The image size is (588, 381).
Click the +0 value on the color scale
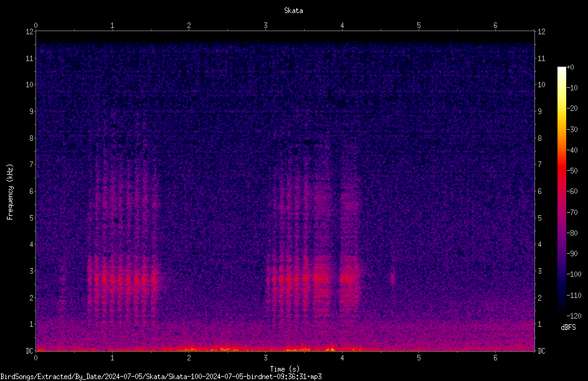[571, 67]
